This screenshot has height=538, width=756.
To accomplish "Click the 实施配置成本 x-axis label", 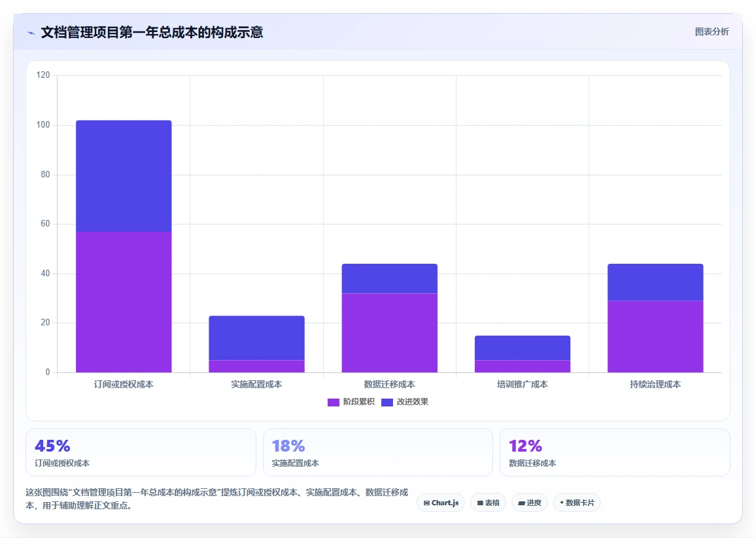I will [x=256, y=385].
